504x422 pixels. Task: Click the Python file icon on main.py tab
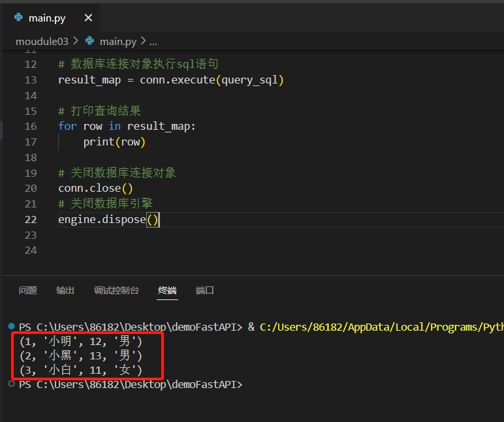(x=19, y=18)
